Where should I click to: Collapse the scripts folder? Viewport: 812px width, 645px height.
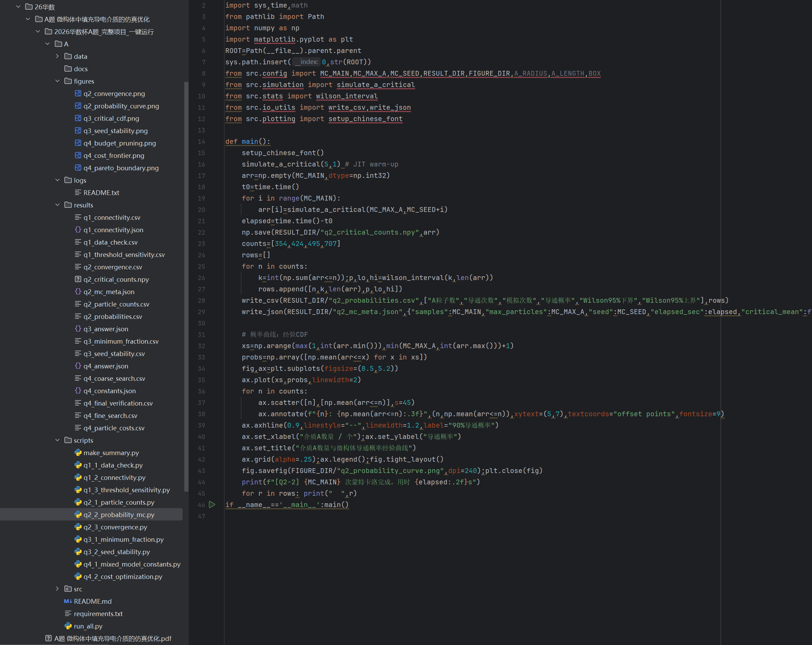[x=57, y=440]
